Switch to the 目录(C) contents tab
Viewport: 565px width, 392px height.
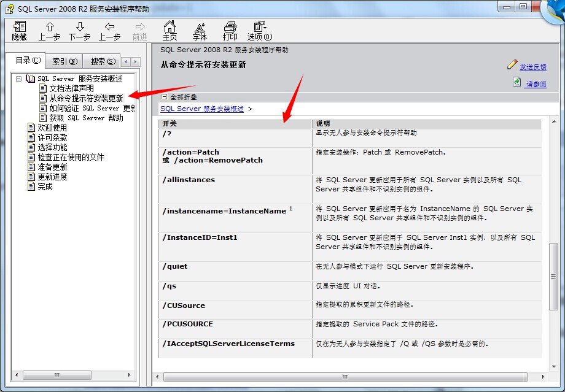pos(28,61)
